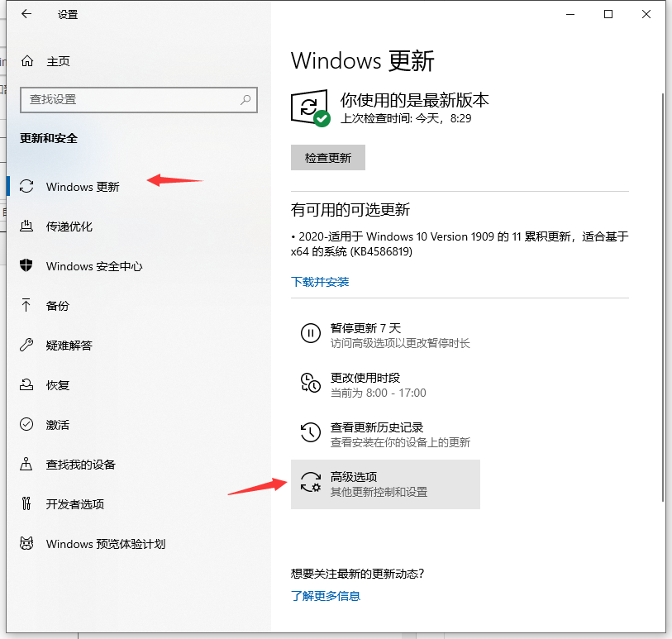Click the pause icon for 暂停更新
The height and width of the screenshot is (639, 672).
[x=311, y=333]
